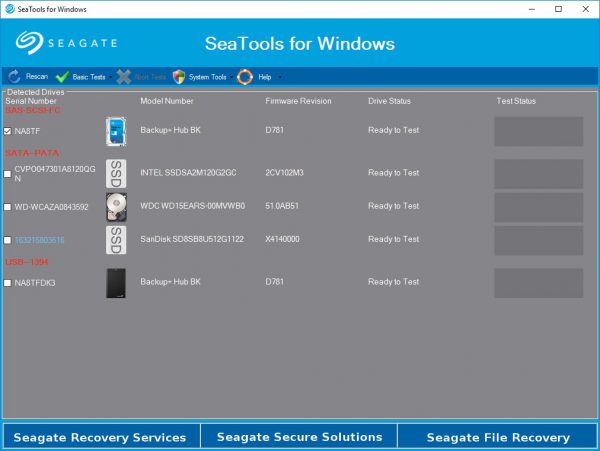The width and height of the screenshot is (600, 451).
Task: Click the test status bar for NA8TFDK3
Action: click(x=539, y=283)
